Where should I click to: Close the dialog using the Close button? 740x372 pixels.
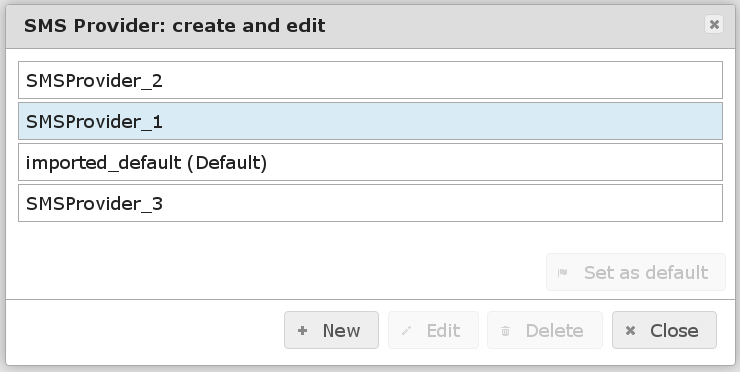click(664, 330)
